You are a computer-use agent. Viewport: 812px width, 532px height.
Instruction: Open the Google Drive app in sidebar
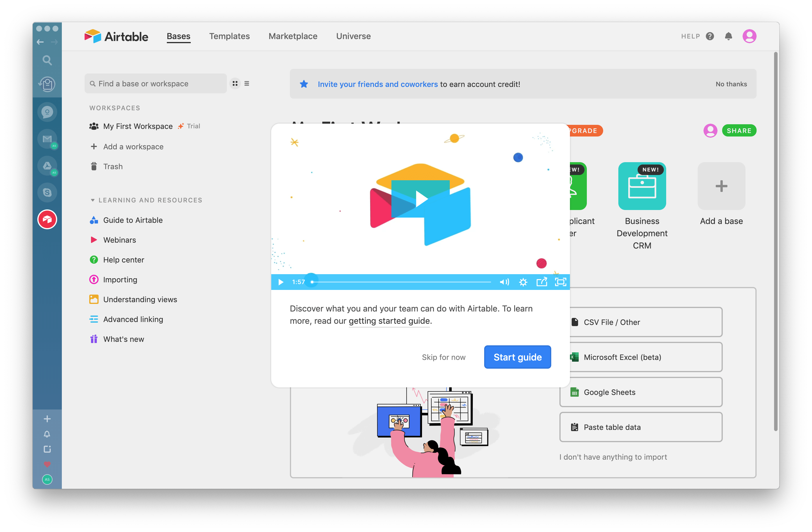coord(47,166)
